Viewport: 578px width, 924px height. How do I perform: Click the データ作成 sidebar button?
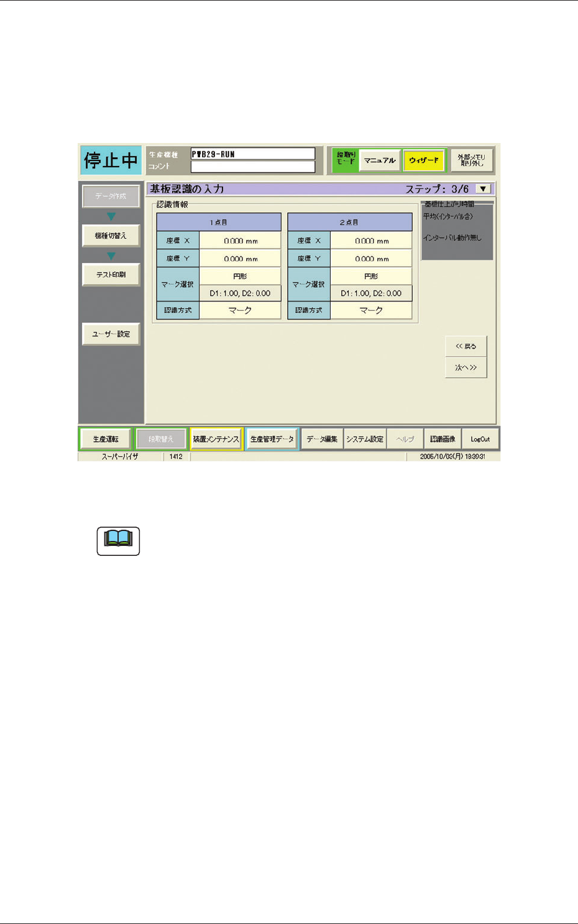[111, 196]
